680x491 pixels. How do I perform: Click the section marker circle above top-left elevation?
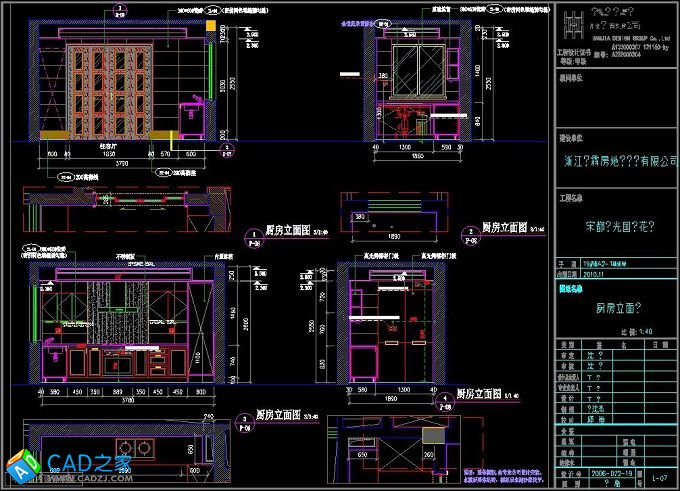(x=121, y=9)
